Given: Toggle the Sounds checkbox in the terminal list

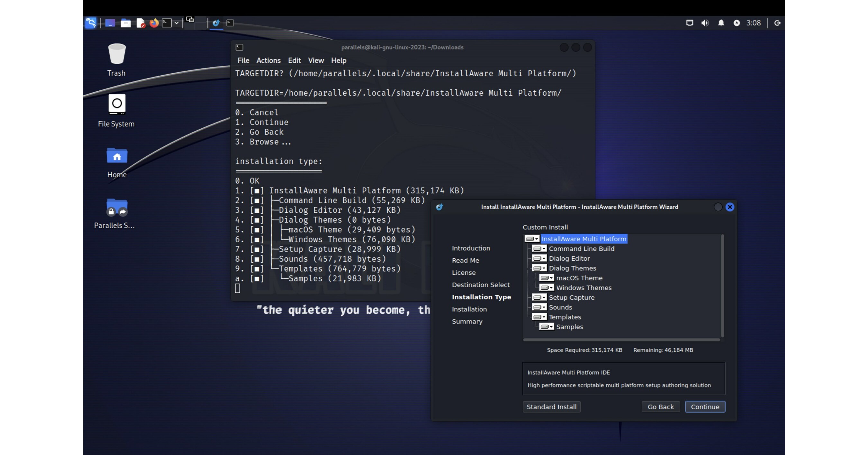Looking at the screenshot, I should pos(257,259).
